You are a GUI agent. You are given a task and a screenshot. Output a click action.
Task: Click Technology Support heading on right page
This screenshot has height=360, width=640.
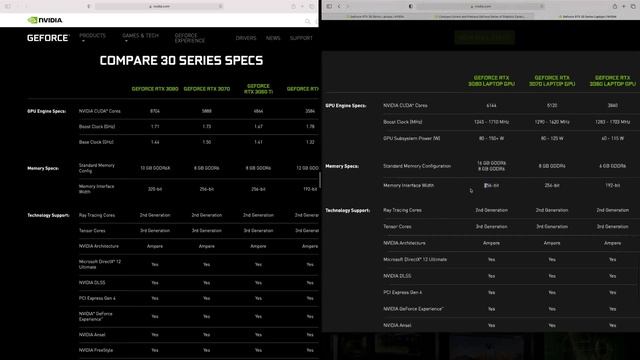tap(347, 211)
